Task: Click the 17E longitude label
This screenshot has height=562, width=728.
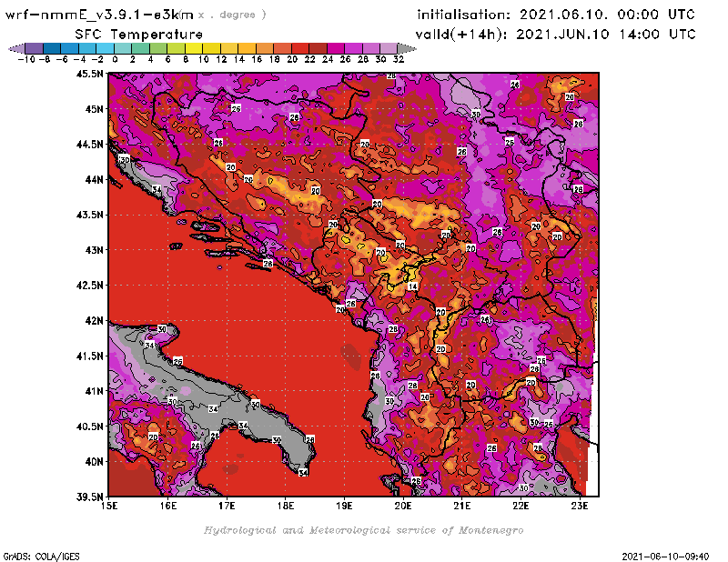Action: click(227, 506)
